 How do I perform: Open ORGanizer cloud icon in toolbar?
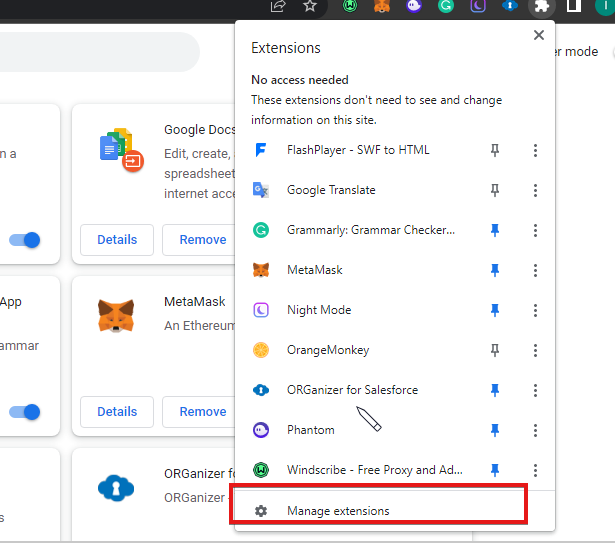(510, 6)
